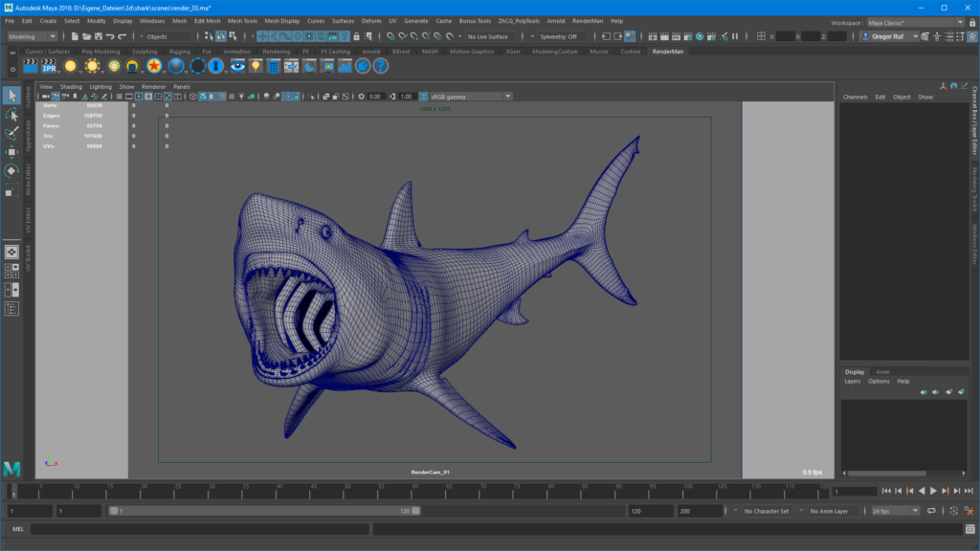
Task: Click the eye viewer icon on RenderMan shelf
Action: 237,66
